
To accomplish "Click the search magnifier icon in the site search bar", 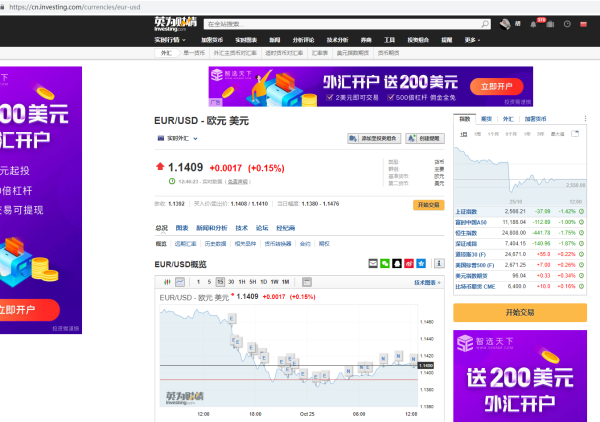I will tap(485, 24).
